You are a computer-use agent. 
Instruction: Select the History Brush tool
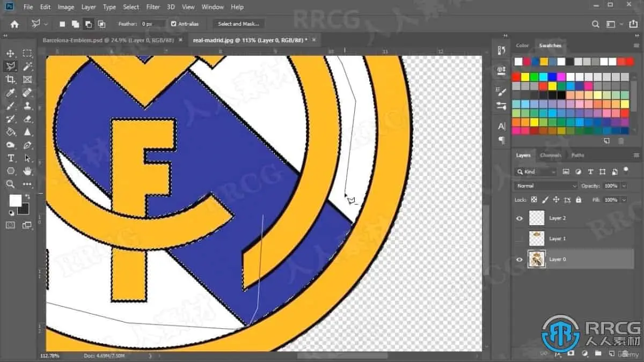pyautogui.click(x=10, y=119)
